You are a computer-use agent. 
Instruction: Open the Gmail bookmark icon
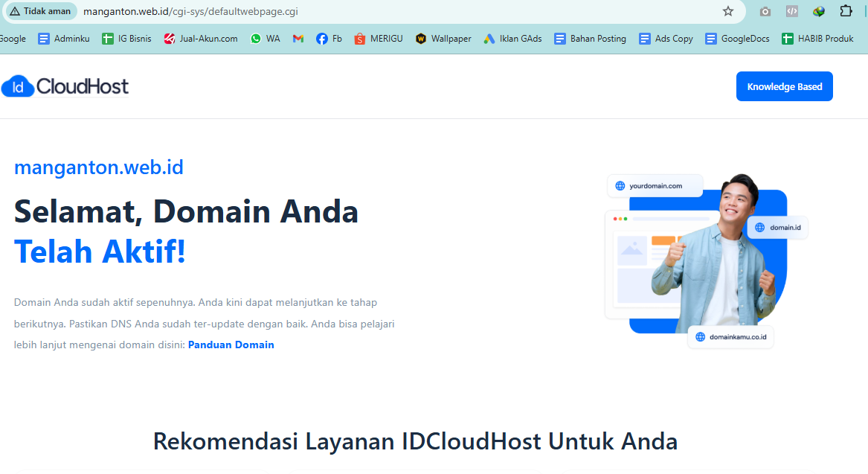point(298,39)
